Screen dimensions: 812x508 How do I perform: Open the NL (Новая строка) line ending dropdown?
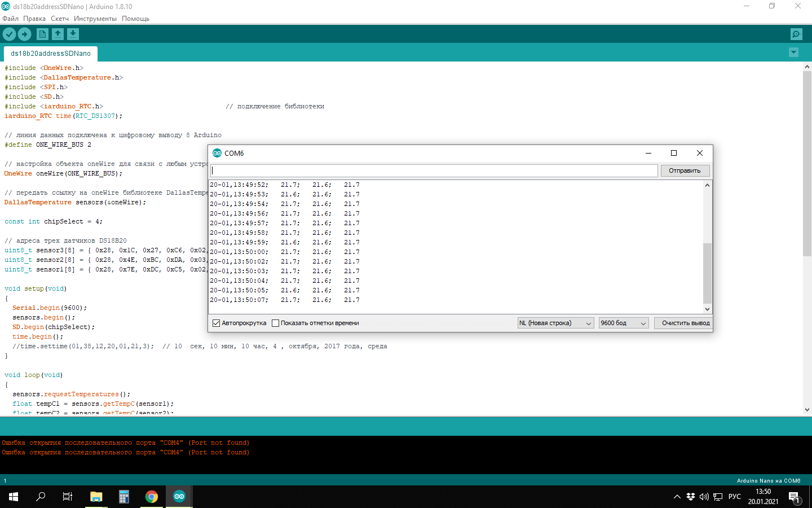tap(555, 323)
